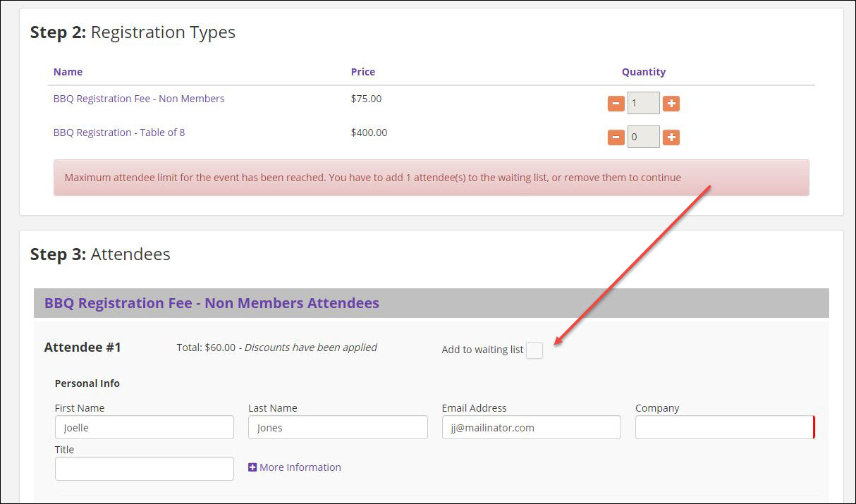
Task: Open BBQ Registration Fee - Non Members link
Action: point(139,99)
